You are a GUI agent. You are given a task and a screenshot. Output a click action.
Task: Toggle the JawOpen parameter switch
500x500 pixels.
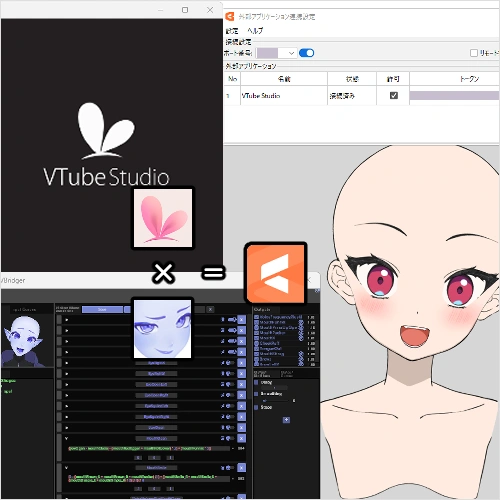[230, 427]
